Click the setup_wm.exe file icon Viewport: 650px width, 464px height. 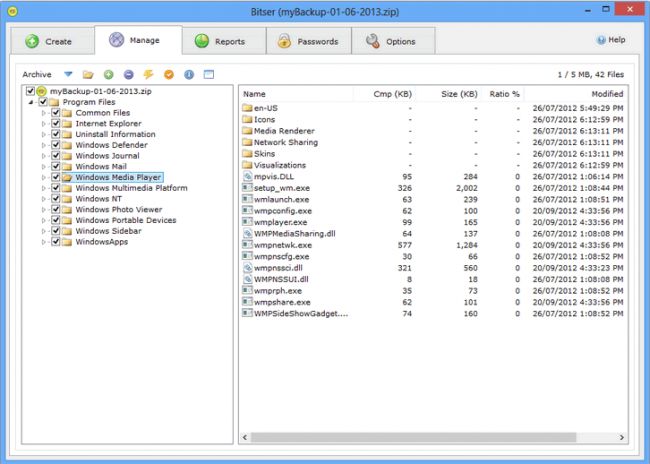247,188
